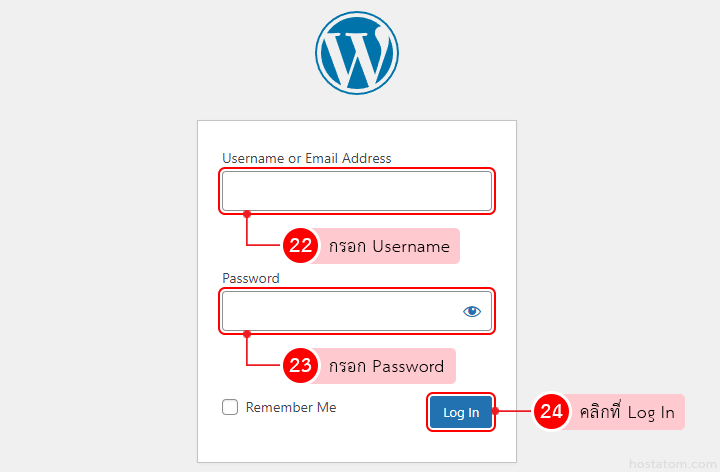
Task: Enable the Remember Me checkbox
Action: [x=230, y=407]
